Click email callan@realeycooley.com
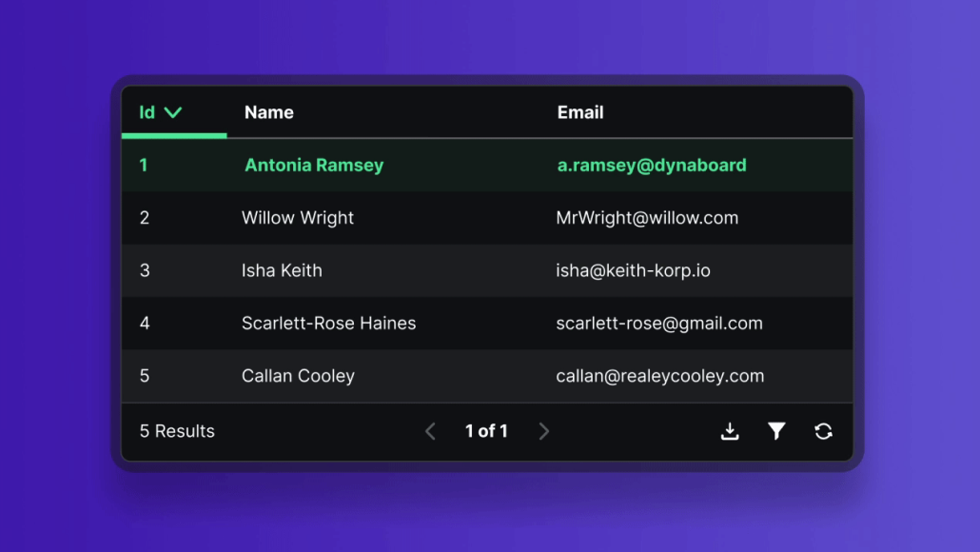The height and width of the screenshot is (552, 980). pos(660,376)
